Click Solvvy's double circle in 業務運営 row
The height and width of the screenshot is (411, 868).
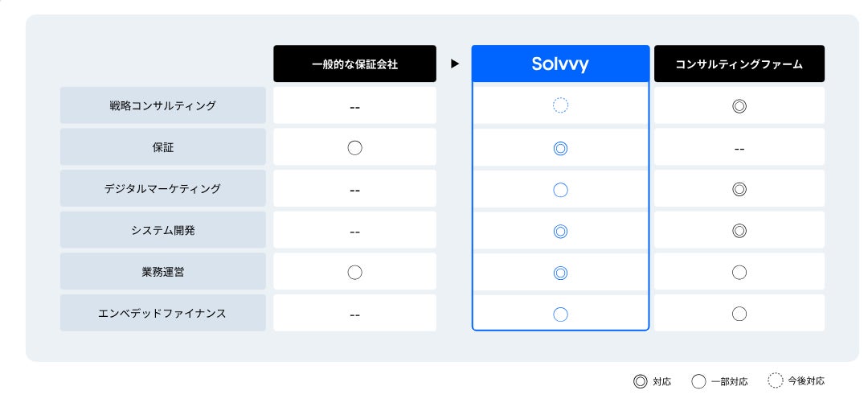click(x=561, y=273)
